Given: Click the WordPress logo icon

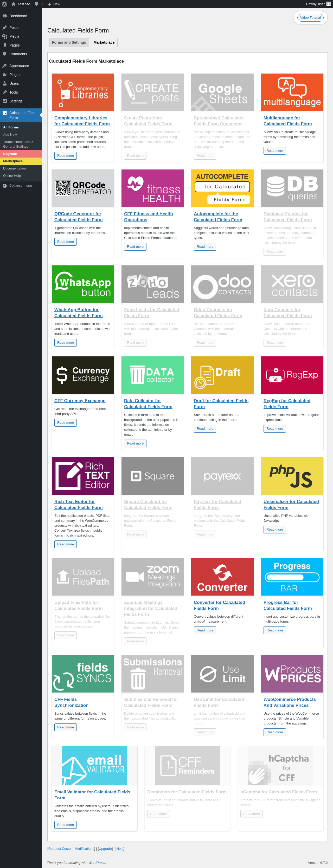Looking at the screenshot, I should click(x=4, y=4).
